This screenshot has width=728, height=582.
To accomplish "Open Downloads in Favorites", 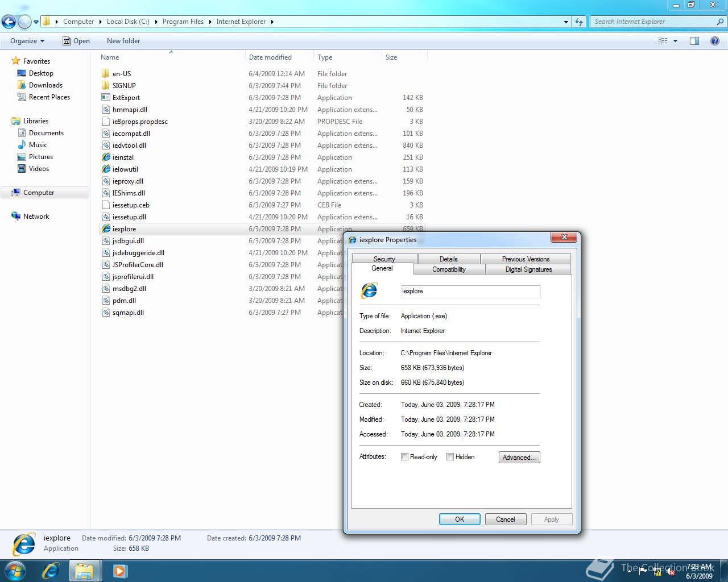I will point(45,85).
